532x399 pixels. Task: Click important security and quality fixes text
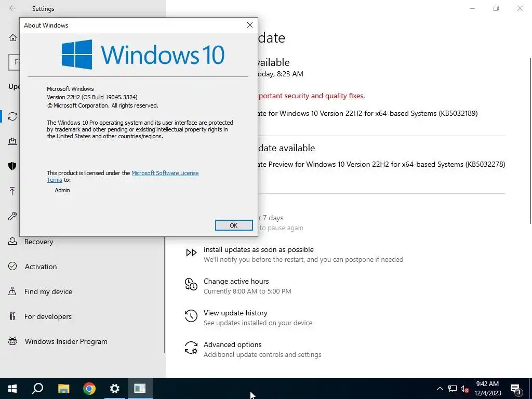tap(312, 96)
